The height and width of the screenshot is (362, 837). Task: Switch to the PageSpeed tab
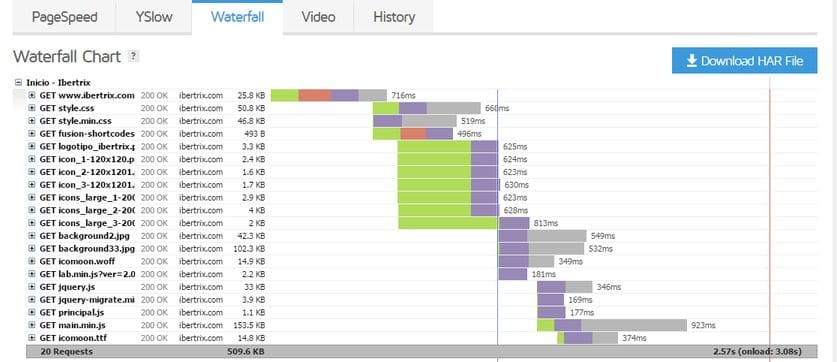[65, 17]
